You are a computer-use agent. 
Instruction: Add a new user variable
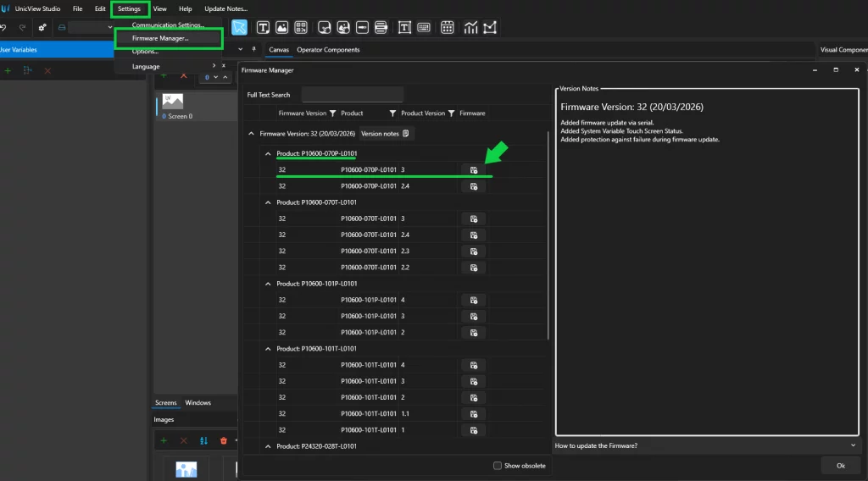click(8, 71)
